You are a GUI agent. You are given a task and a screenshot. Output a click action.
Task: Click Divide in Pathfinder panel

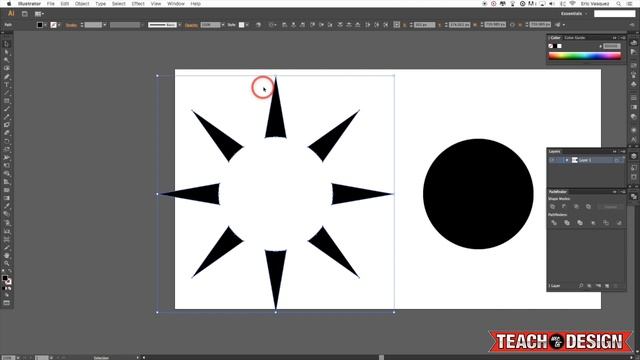click(554, 223)
